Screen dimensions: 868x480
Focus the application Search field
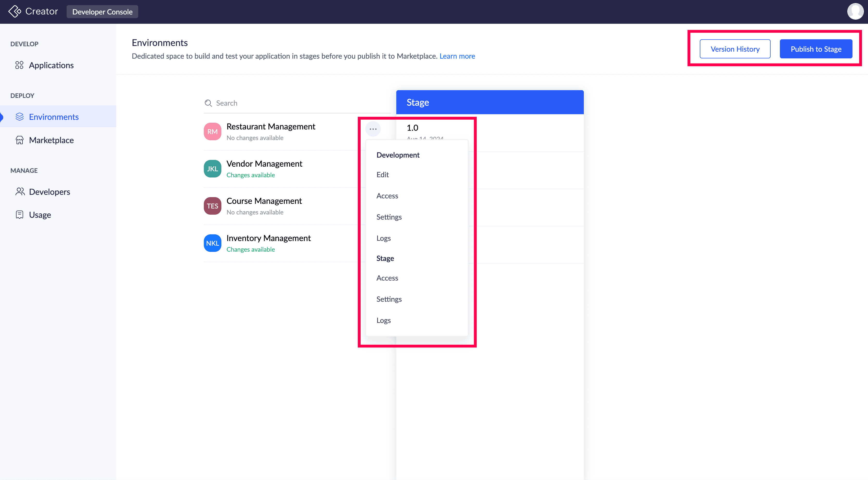297,103
